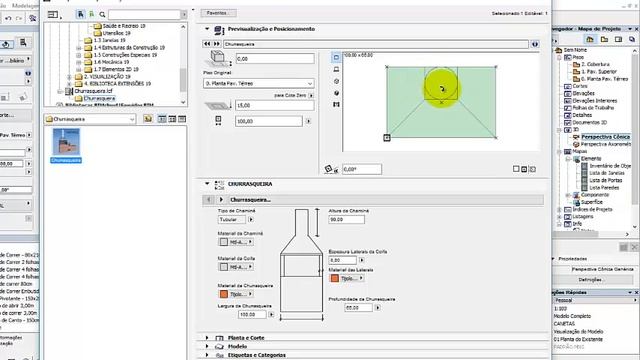Expand the Planta e Corte panel

point(207,338)
